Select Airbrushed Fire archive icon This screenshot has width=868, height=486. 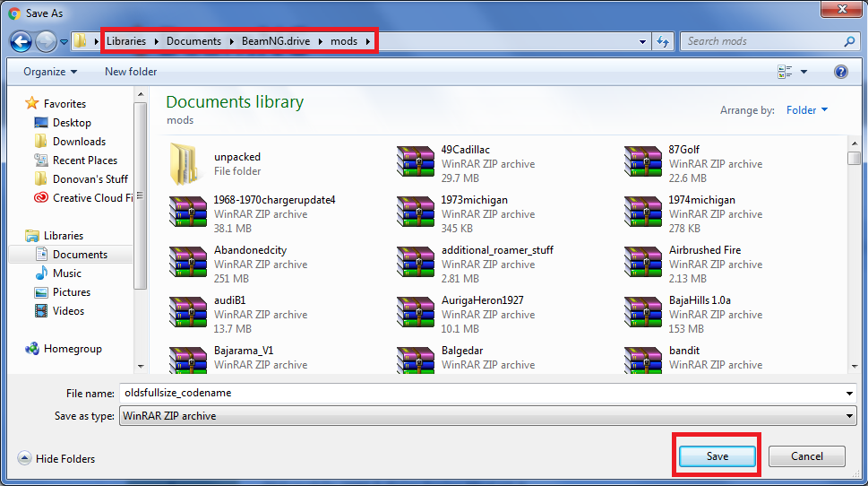click(642, 262)
